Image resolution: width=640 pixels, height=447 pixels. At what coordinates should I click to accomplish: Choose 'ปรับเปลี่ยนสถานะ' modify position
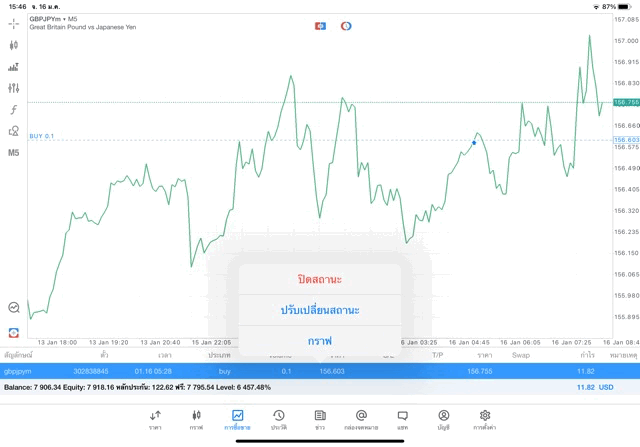pyautogui.click(x=319, y=310)
